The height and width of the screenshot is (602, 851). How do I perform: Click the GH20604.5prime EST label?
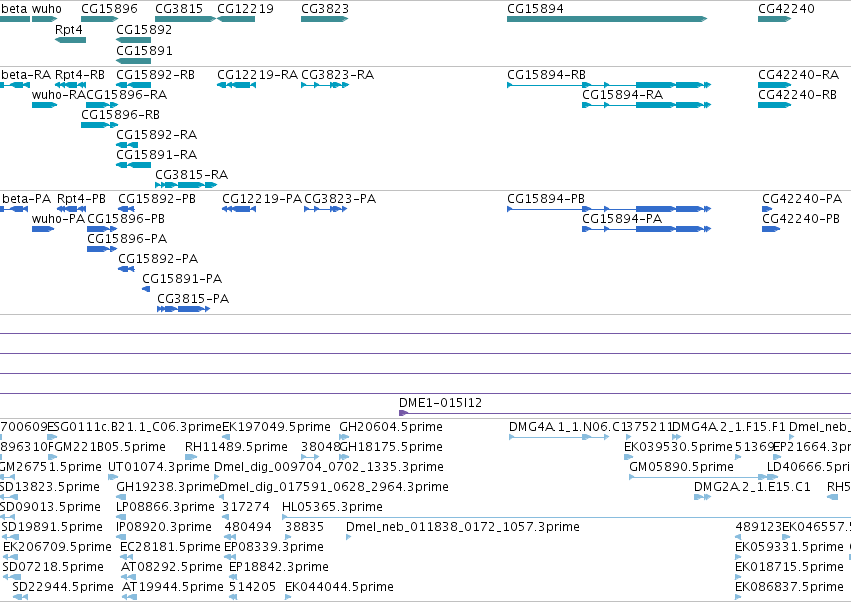(391, 427)
